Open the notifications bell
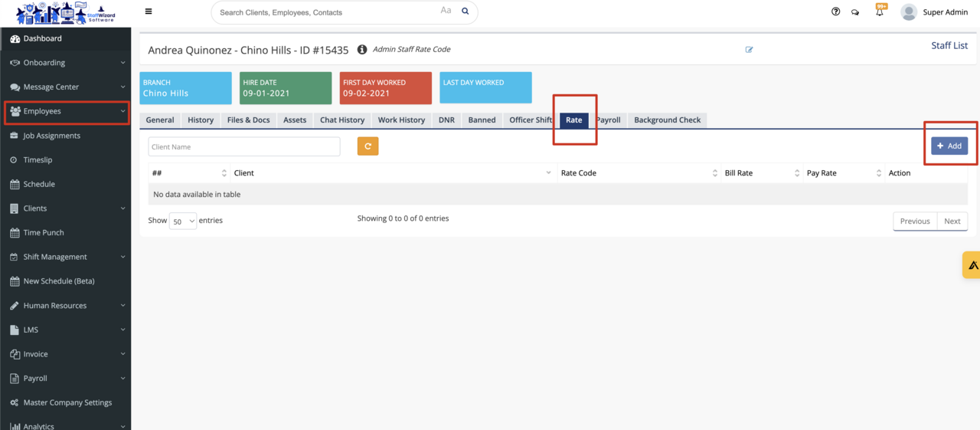980x430 pixels. click(x=880, y=11)
